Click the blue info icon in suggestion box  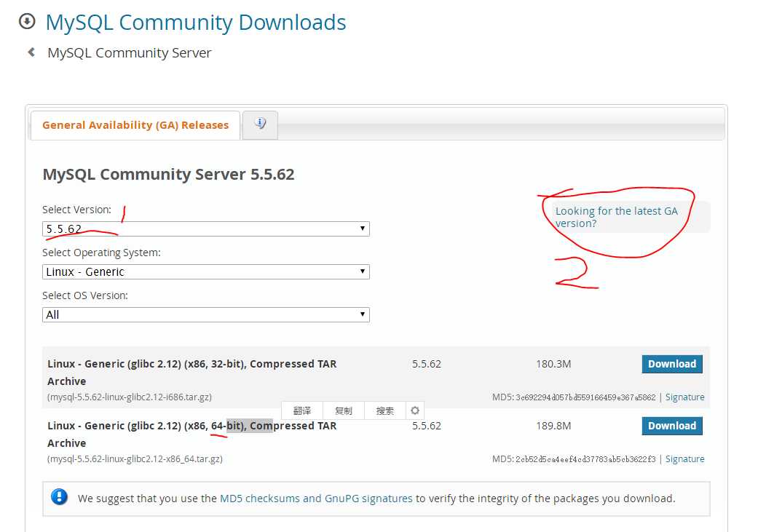click(x=59, y=497)
